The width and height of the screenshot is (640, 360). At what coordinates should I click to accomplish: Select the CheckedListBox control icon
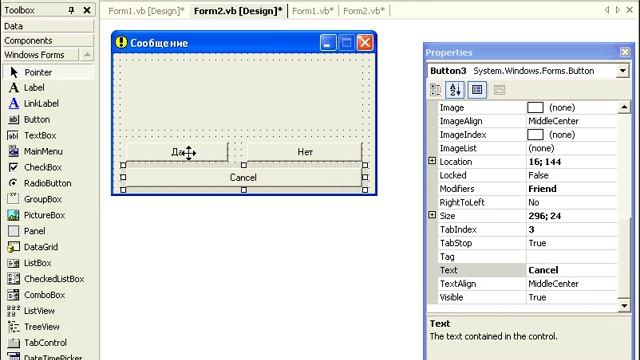13,279
